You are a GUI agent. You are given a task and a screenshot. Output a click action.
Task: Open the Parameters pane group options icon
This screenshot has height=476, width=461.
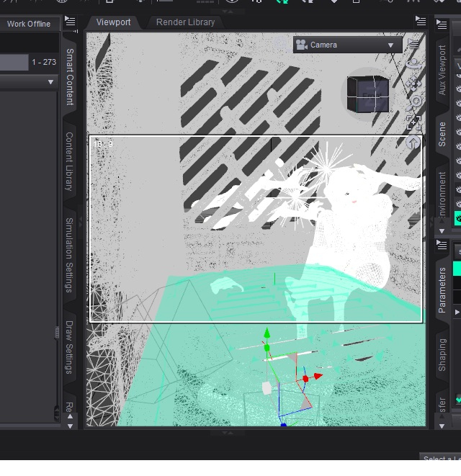pyautogui.click(x=442, y=245)
